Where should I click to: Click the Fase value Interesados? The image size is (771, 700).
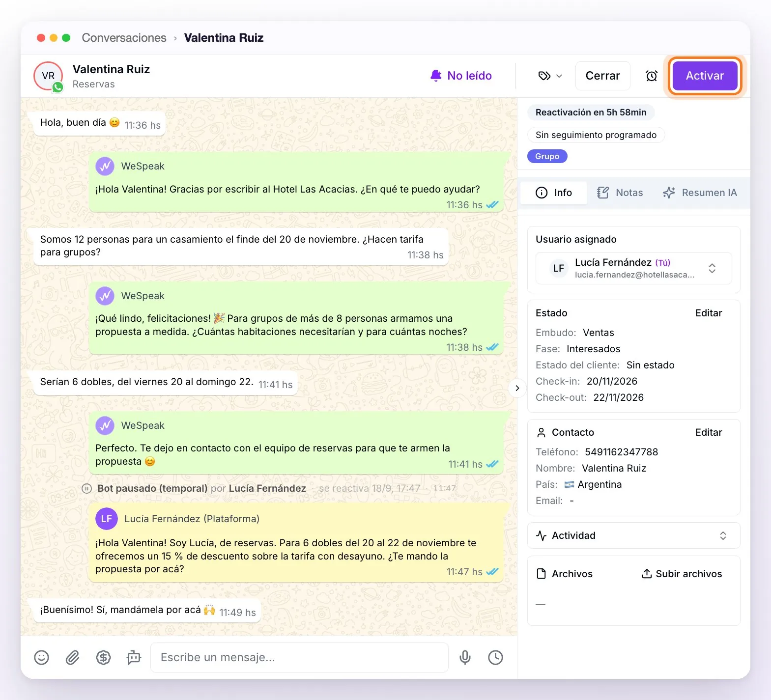coord(593,349)
